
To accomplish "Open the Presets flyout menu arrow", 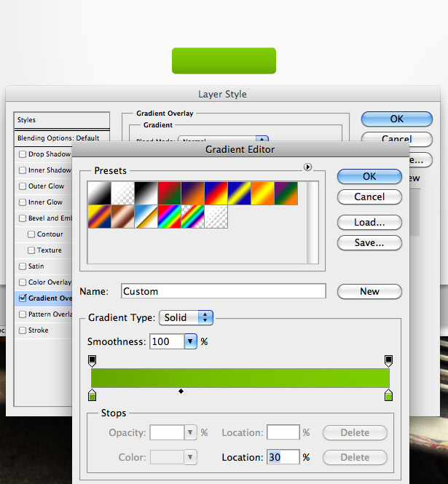I will coord(307,167).
